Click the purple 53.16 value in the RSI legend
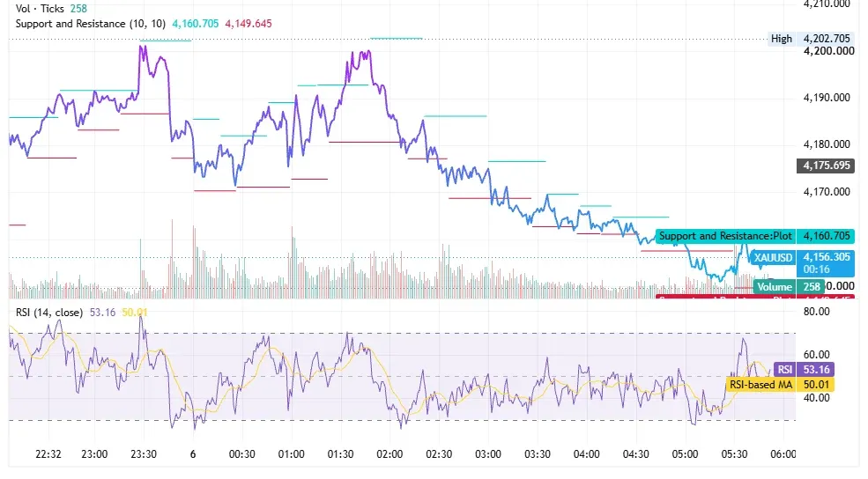868x479 pixels. pyautogui.click(x=102, y=313)
